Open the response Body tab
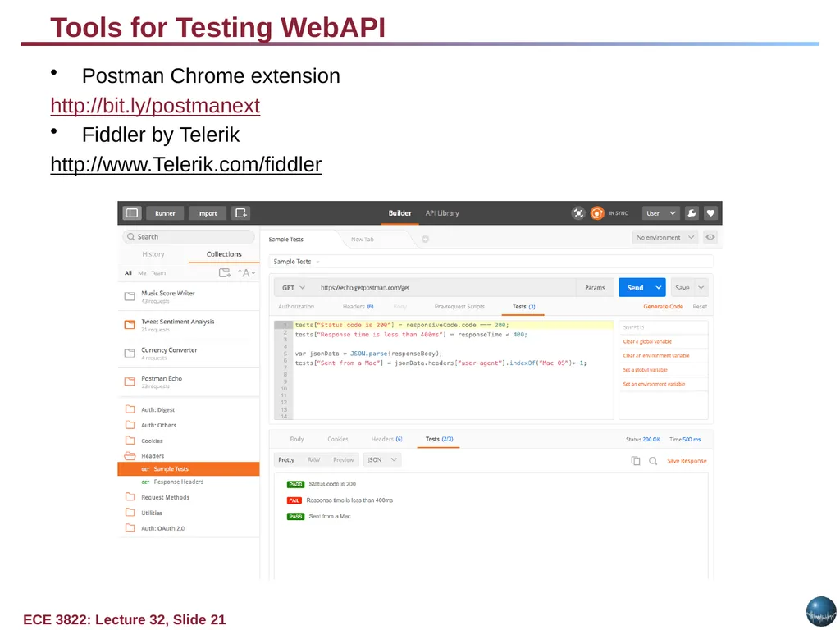Screen dimensions: 840x630 [x=297, y=440]
